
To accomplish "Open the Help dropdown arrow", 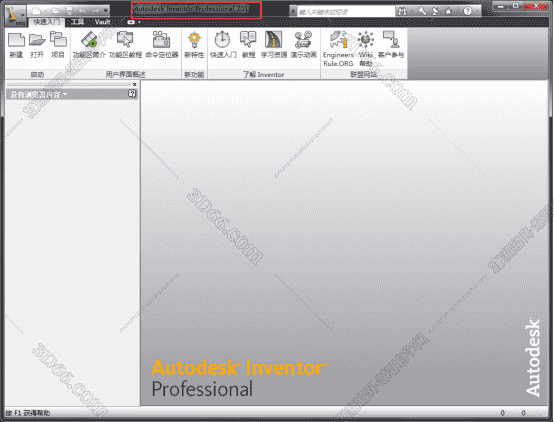I will pos(477,11).
